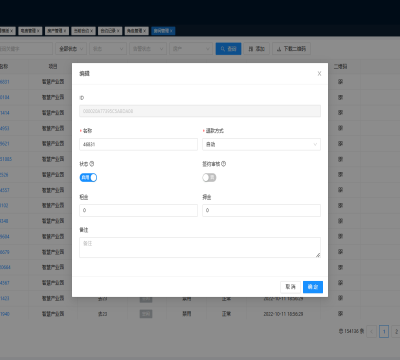Select the highlighted blue page tab
This screenshot has height=360, width=400.
coord(163,31)
